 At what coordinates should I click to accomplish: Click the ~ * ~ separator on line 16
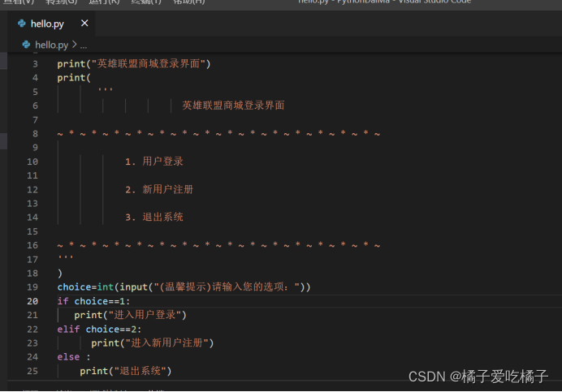(x=218, y=245)
